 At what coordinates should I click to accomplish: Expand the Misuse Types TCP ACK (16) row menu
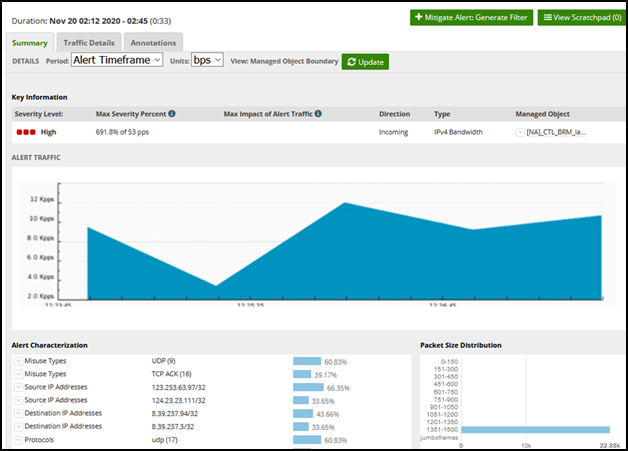tap(18, 374)
